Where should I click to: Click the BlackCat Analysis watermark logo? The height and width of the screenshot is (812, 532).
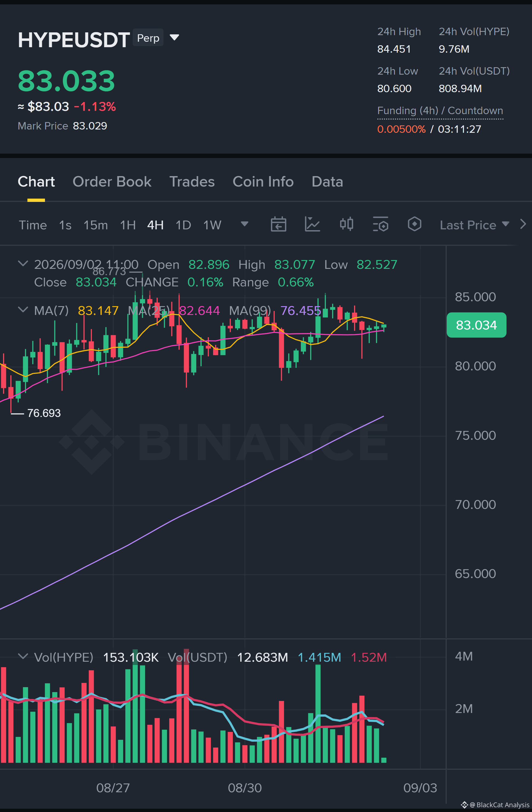465,805
